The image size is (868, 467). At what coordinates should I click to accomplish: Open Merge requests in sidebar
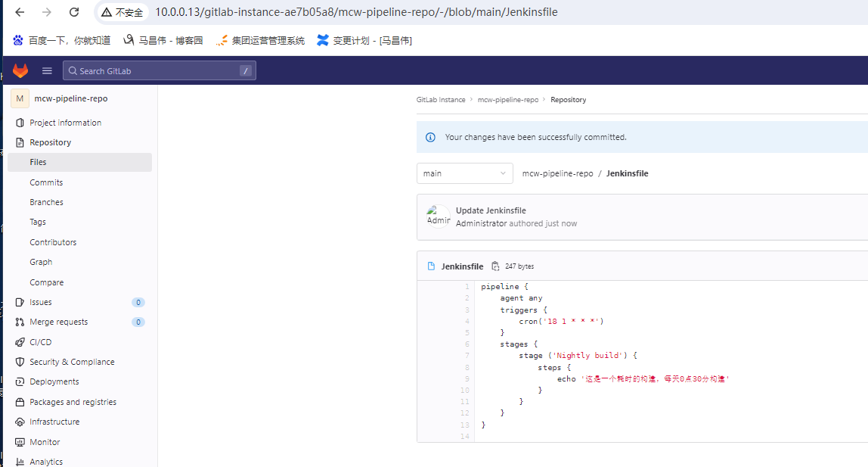(x=59, y=322)
